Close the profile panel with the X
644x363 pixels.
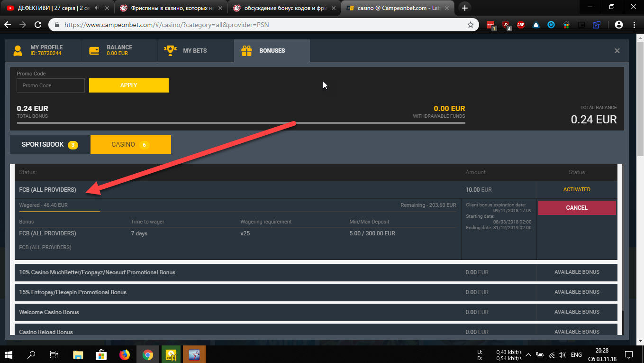[x=617, y=51]
